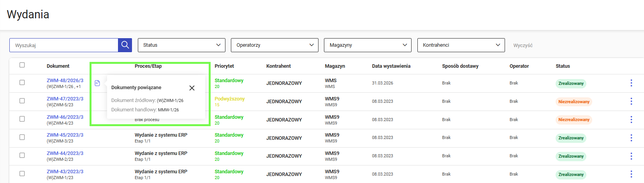The width and height of the screenshot is (644, 183).
Task: Check the box for ZWM-47/2023/3 row
Action: [22, 101]
